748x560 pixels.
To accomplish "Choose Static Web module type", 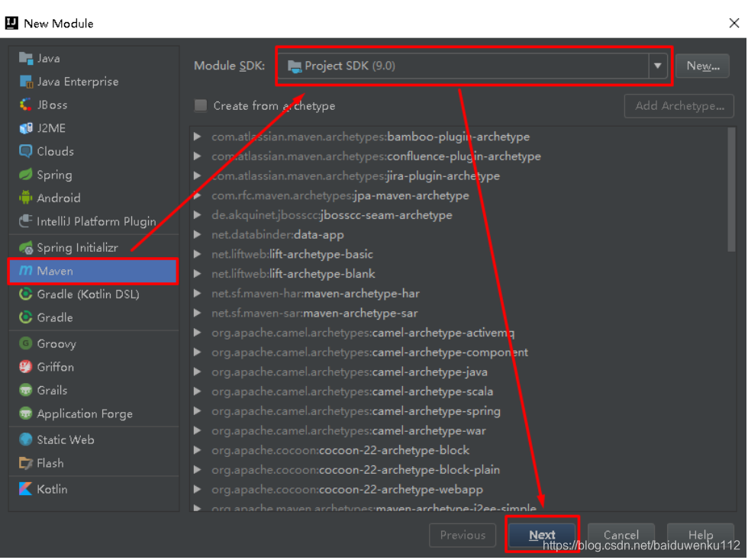I will [94, 439].
